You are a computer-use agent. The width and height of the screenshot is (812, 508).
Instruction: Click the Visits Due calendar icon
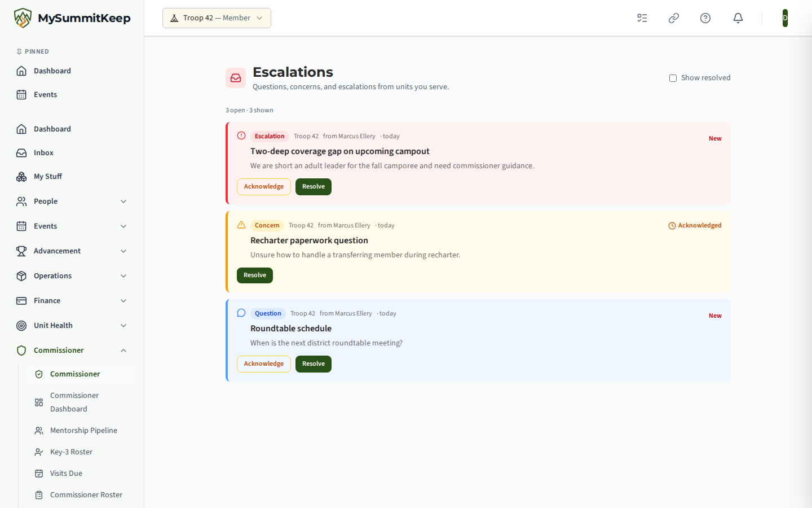39,474
